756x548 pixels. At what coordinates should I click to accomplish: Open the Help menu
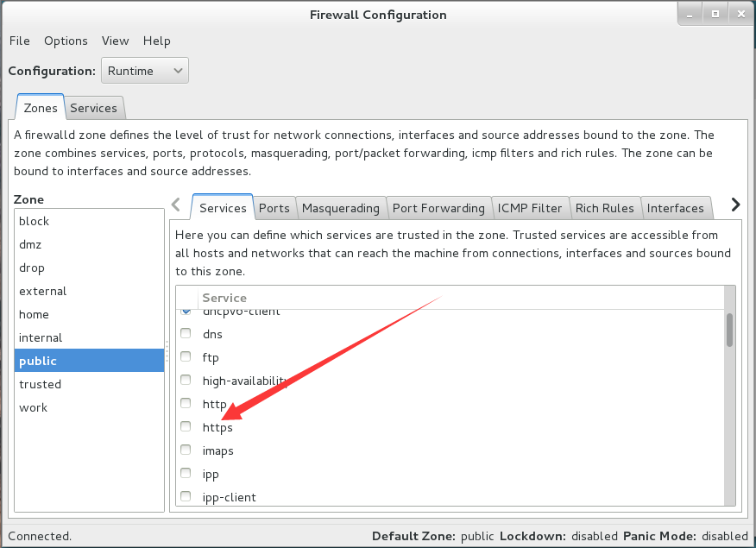pos(157,41)
